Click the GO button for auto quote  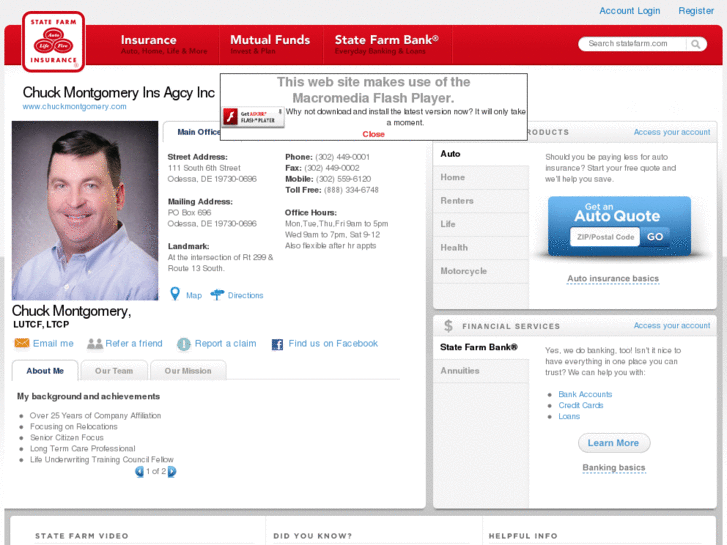655,237
